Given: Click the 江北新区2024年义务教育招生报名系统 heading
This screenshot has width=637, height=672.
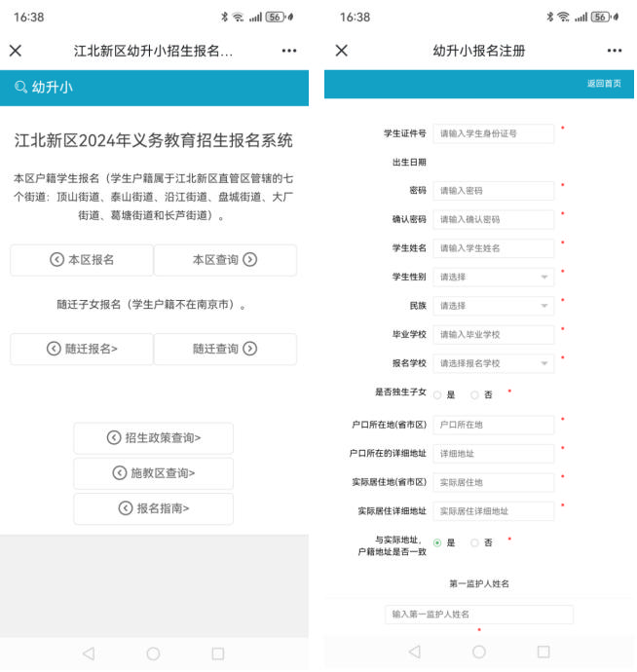Looking at the screenshot, I should point(154,140).
